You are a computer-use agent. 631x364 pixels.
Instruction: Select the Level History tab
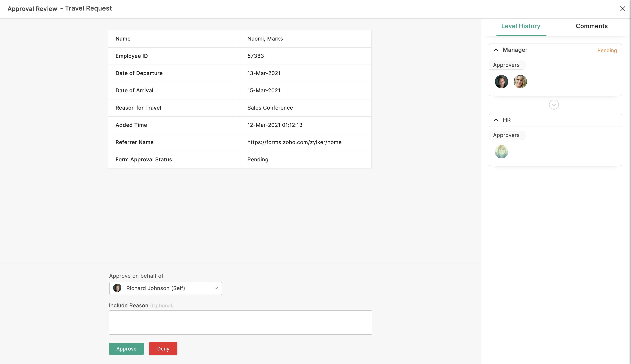click(521, 26)
